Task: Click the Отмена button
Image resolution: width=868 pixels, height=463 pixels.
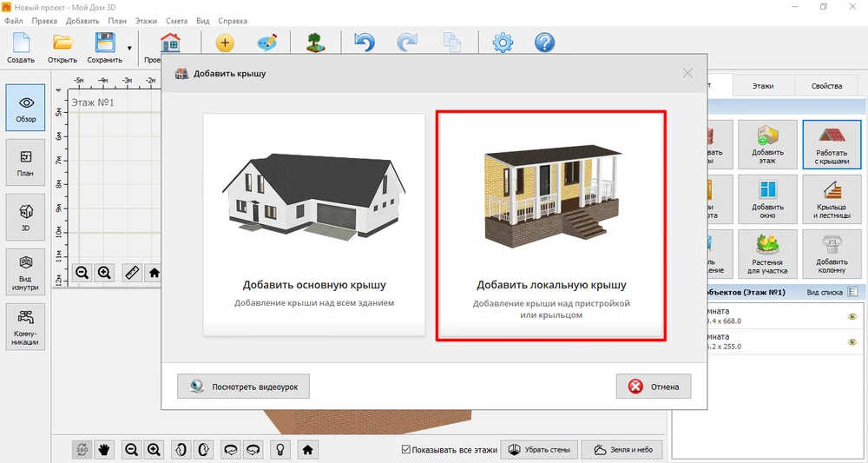Action: 654,387
